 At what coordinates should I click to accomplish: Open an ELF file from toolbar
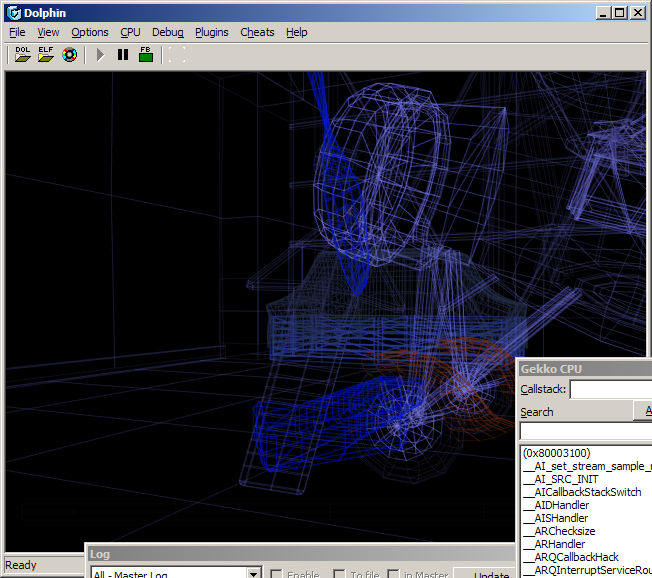pos(46,54)
